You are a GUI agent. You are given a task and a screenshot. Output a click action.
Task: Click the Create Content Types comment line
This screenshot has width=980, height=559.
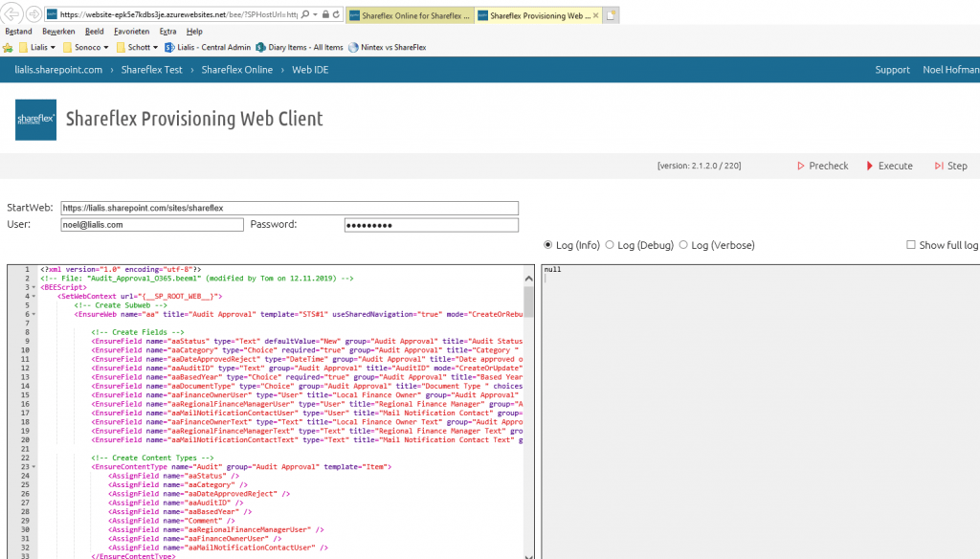pyautogui.click(x=152, y=458)
